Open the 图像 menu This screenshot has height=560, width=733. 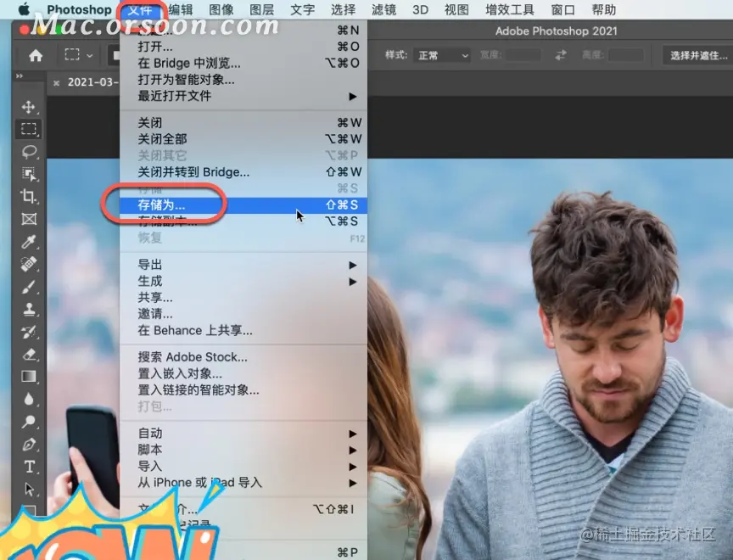(x=221, y=9)
